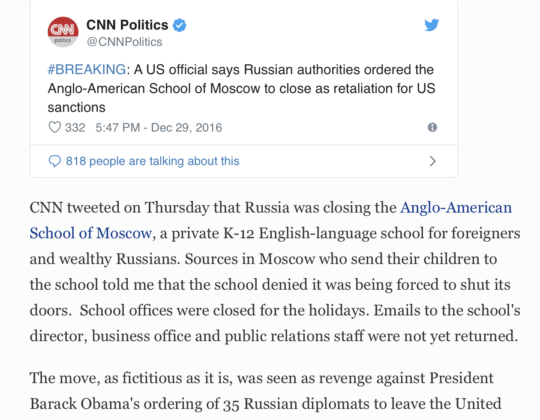Click the CNN Politics display name
This screenshot has width=540, height=420.
[127, 25]
